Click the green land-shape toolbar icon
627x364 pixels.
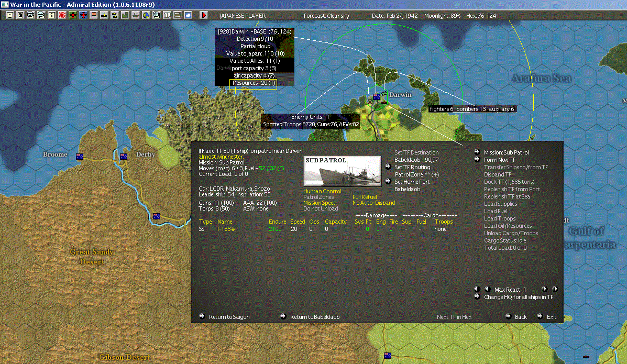point(125,15)
